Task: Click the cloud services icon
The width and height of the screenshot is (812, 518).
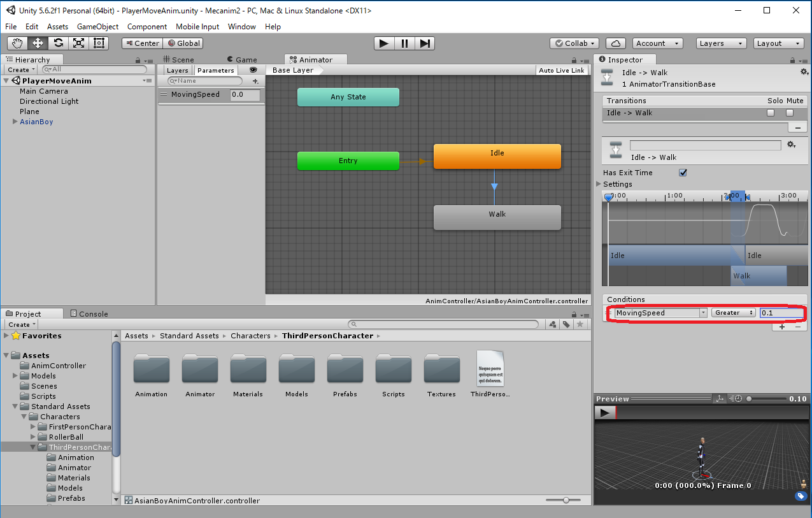Action: (615, 43)
